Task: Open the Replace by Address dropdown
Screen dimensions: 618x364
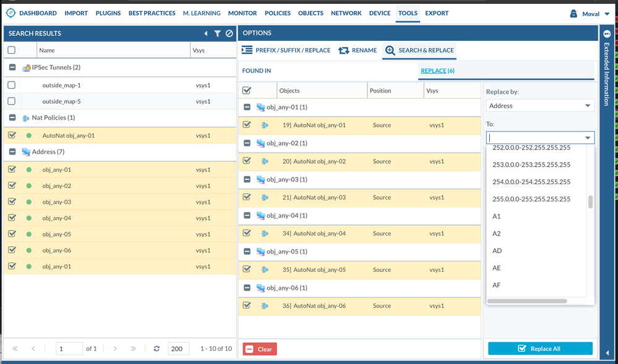Action: point(540,106)
